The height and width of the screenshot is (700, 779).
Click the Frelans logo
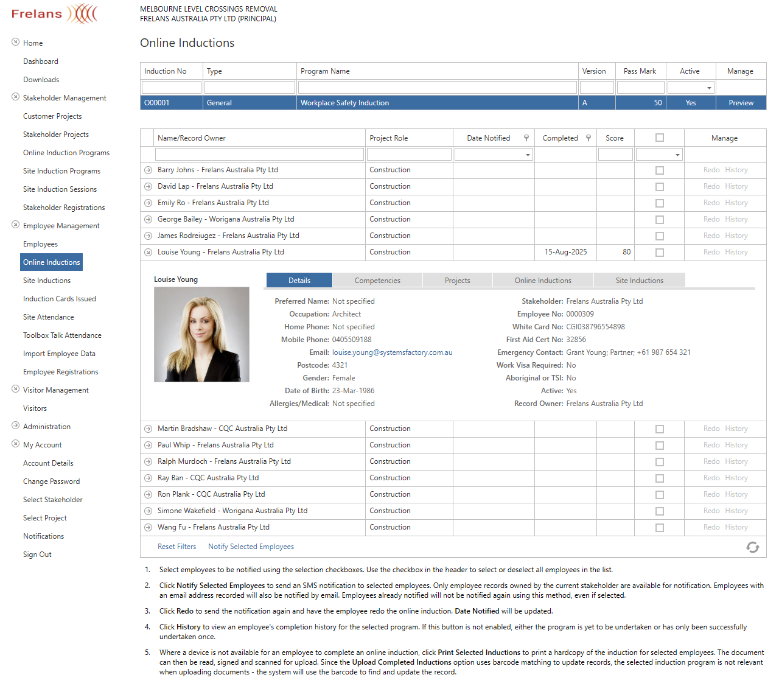pos(54,13)
